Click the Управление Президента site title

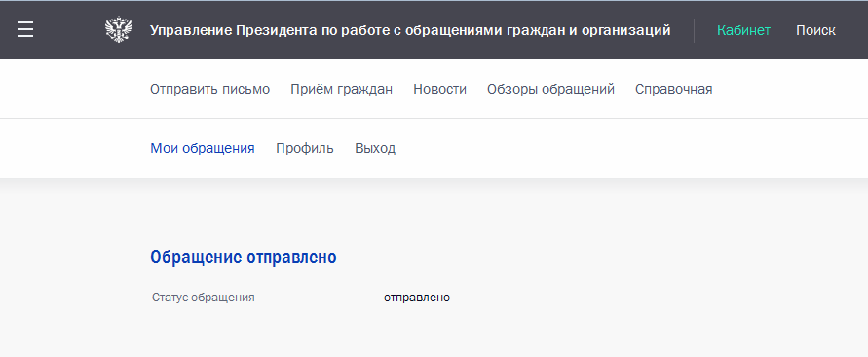click(410, 30)
